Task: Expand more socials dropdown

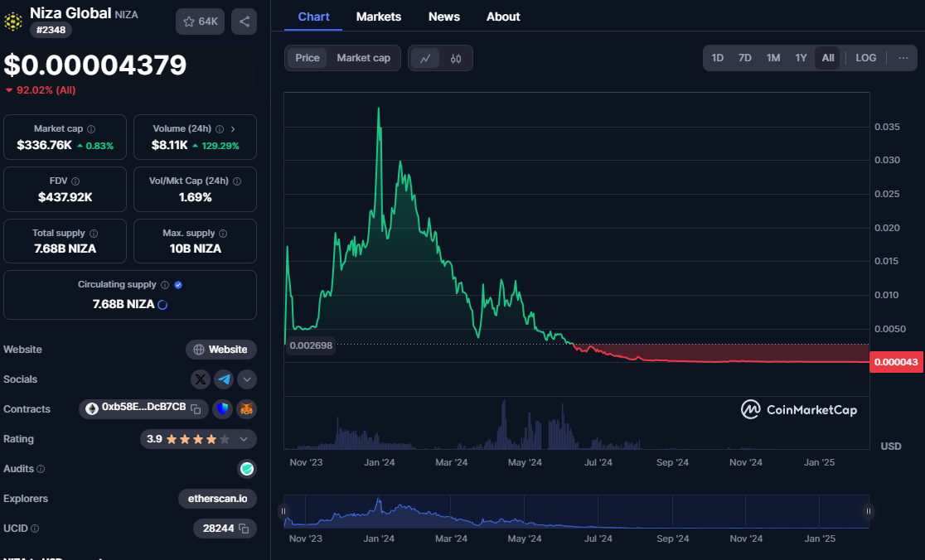Action: tap(247, 379)
